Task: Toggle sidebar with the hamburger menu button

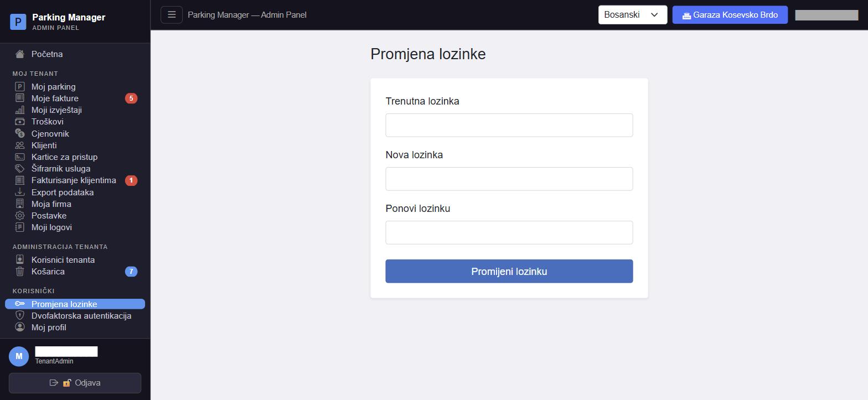Action: tap(172, 15)
